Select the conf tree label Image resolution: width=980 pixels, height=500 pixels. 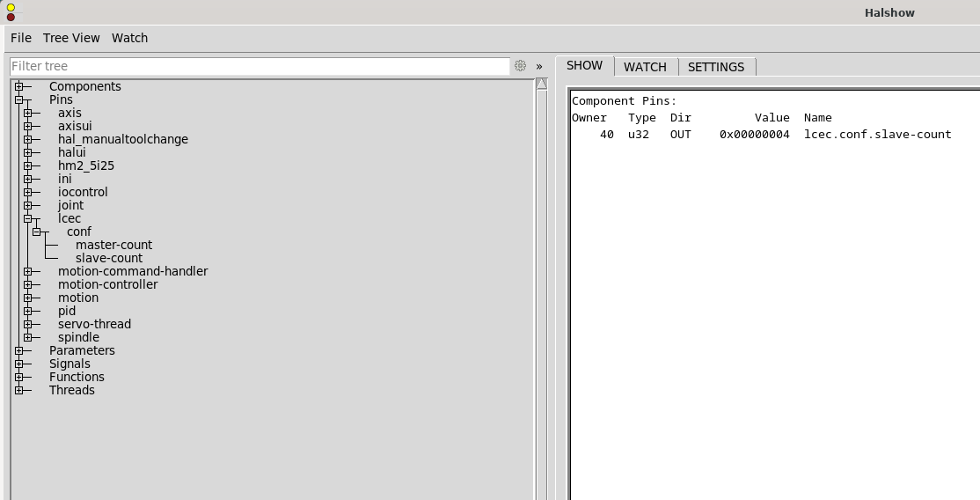(79, 232)
